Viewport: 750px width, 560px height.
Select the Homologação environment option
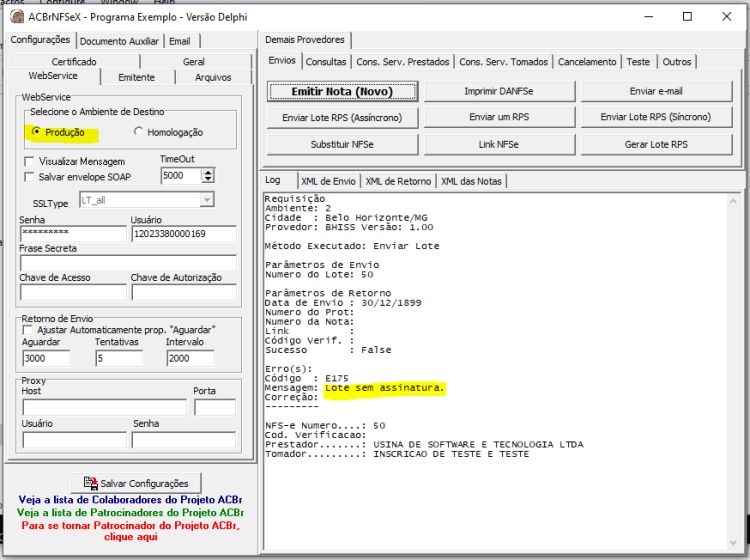coord(138,131)
